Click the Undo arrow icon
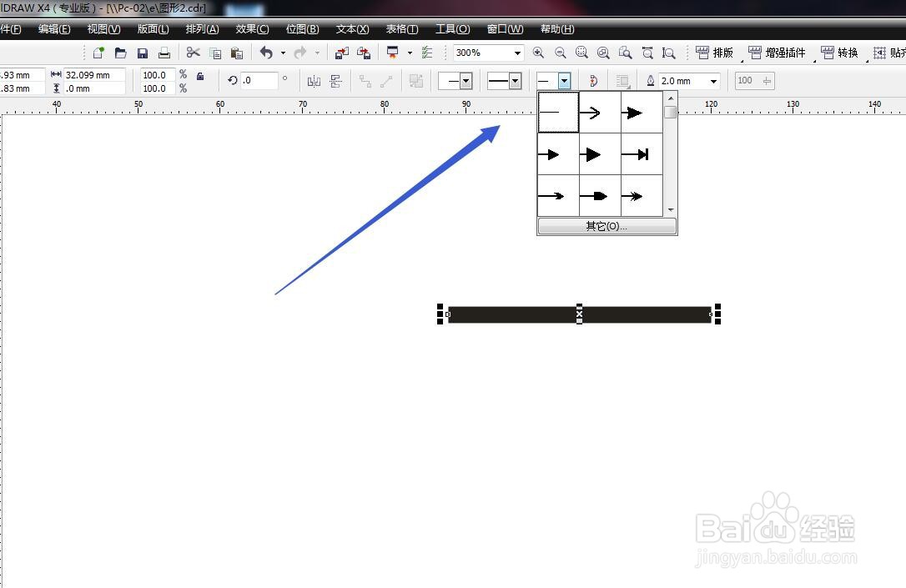 pos(264,52)
